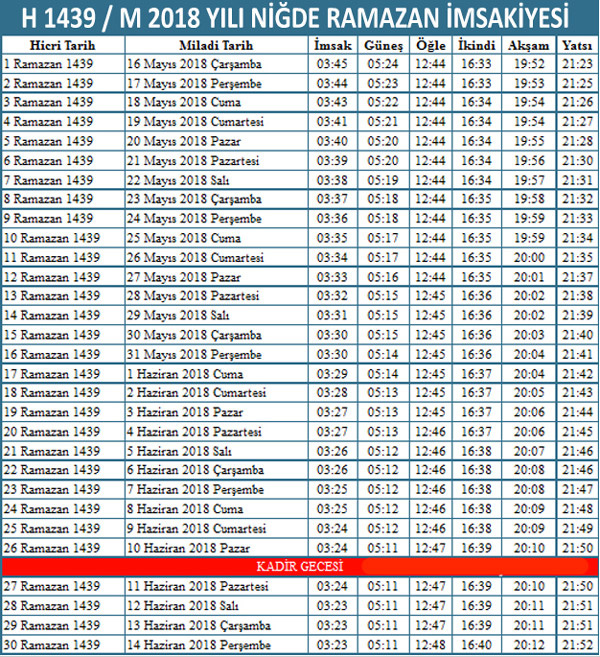Viewport: 600px width, 657px height.
Task: Click the 14 Haziran 2018 Perşembe date
Action: point(185,644)
